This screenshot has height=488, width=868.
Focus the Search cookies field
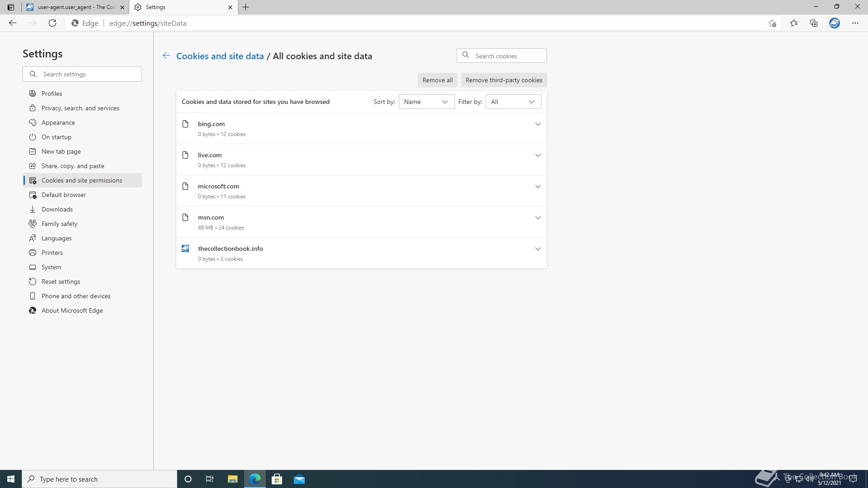pos(502,56)
